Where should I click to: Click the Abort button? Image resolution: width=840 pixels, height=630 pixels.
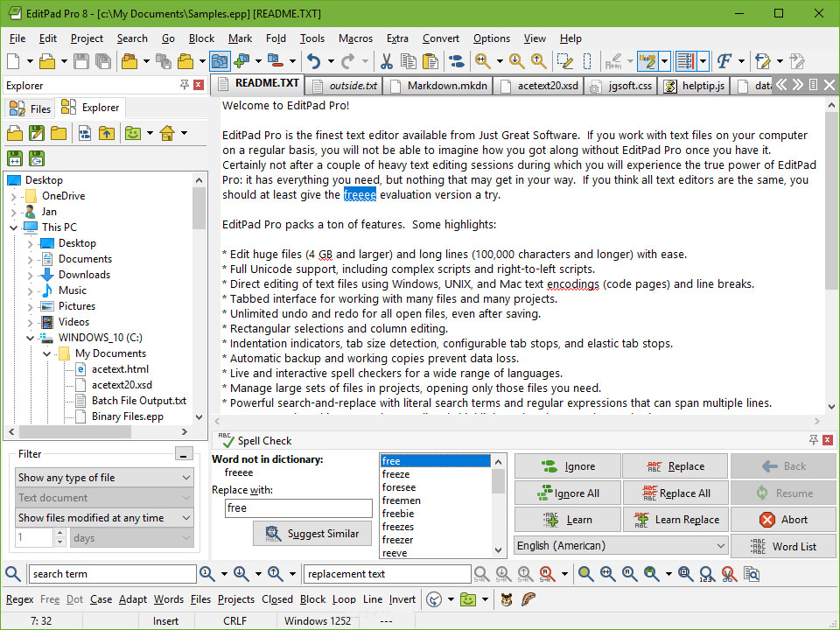(x=782, y=519)
